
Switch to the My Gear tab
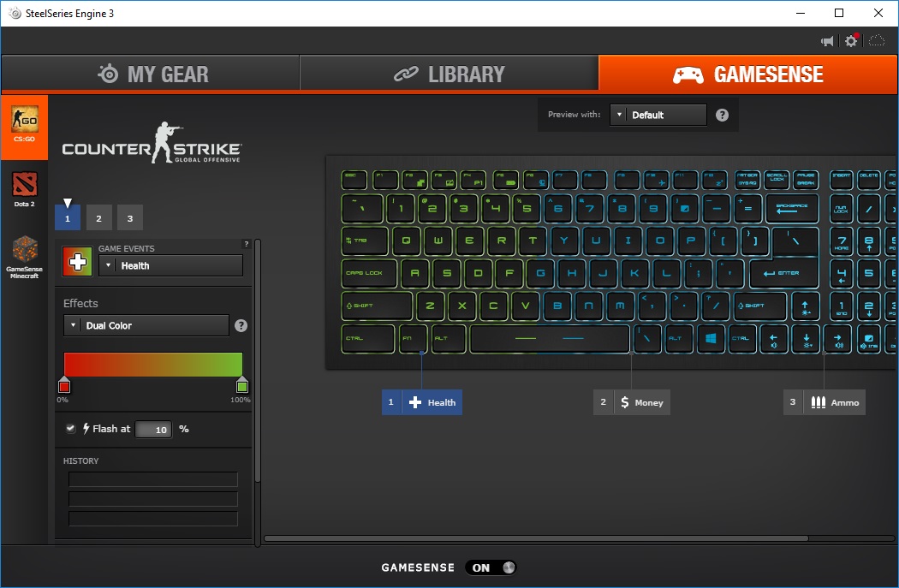(x=151, y=74)
